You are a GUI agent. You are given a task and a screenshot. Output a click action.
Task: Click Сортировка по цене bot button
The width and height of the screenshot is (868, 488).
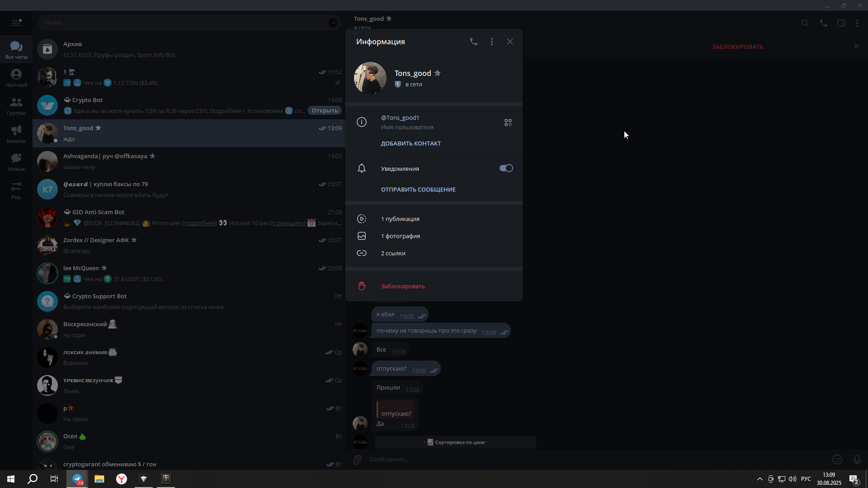click(x=455, y=442)
